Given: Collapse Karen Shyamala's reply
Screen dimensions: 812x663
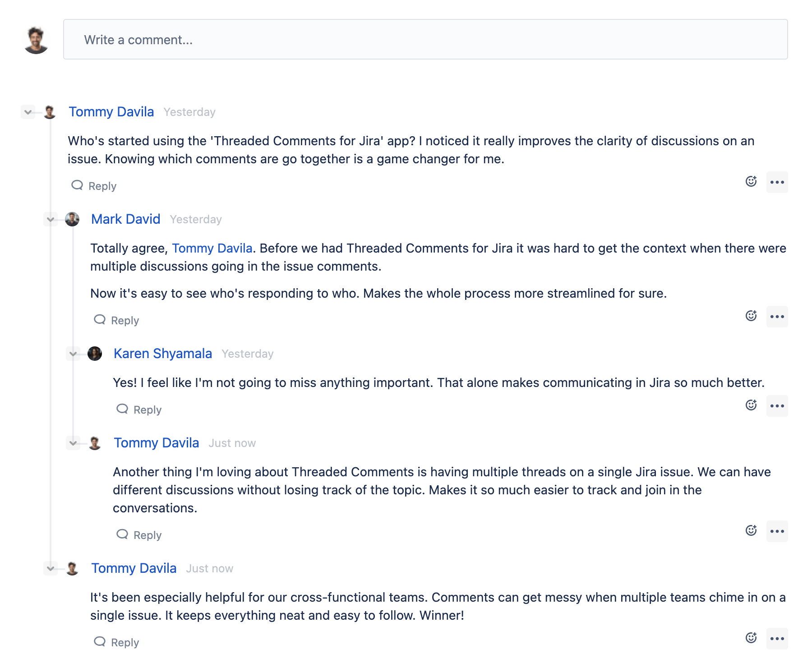Looking at the screenshot, I should click(x=73, y=354).
